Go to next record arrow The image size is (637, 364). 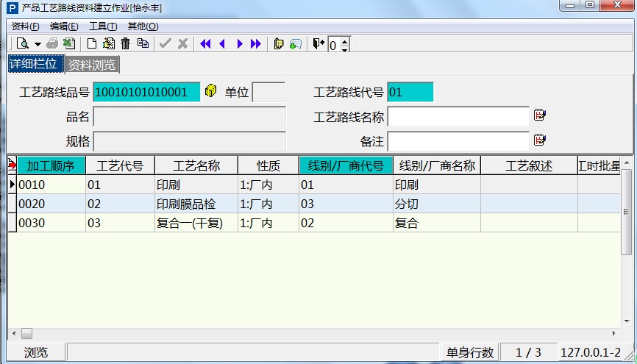tap(239, 43)
